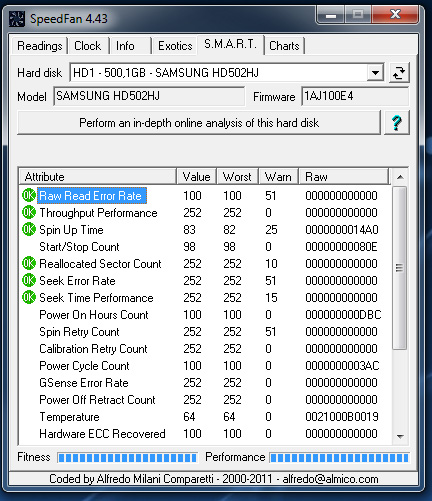Click raw value 0000000003AC

[x=342, y=366]
